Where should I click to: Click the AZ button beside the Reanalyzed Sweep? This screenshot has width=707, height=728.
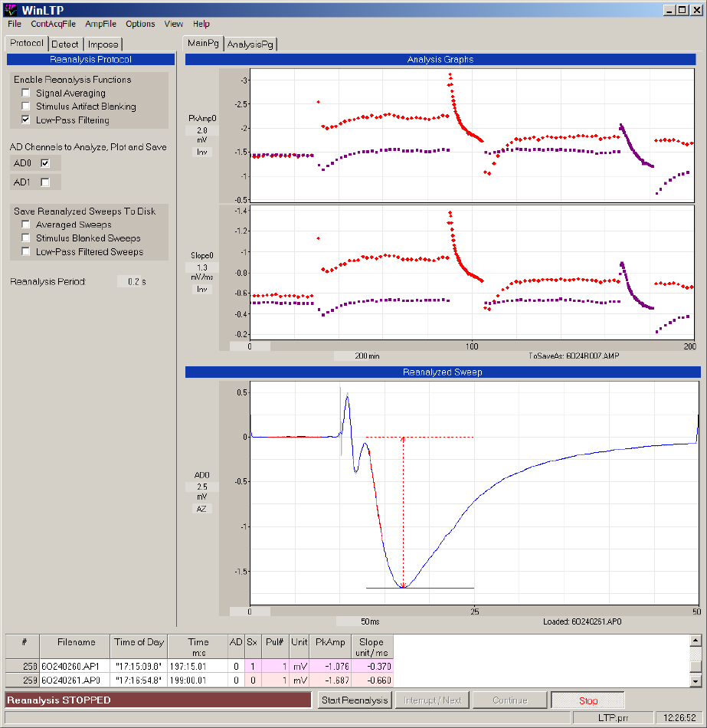[202, 508]
